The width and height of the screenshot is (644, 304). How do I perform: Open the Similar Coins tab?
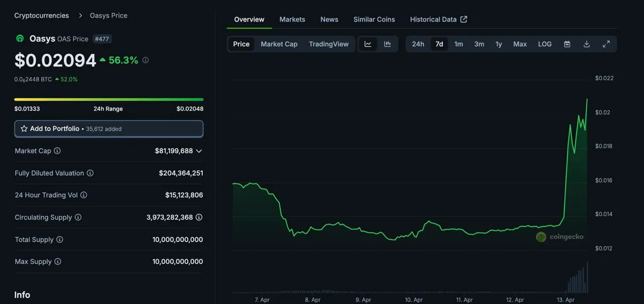point(374,19)
